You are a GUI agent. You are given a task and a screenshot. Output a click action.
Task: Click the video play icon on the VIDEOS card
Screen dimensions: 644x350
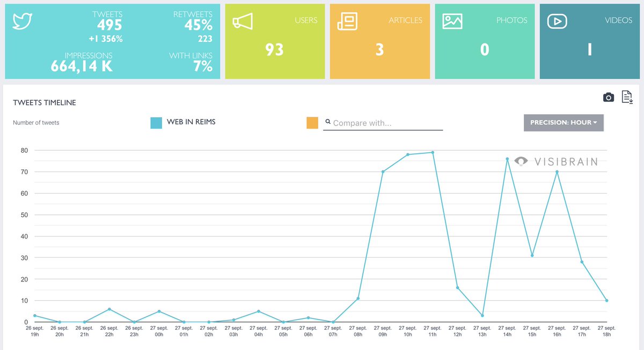(x=557, y=21)
